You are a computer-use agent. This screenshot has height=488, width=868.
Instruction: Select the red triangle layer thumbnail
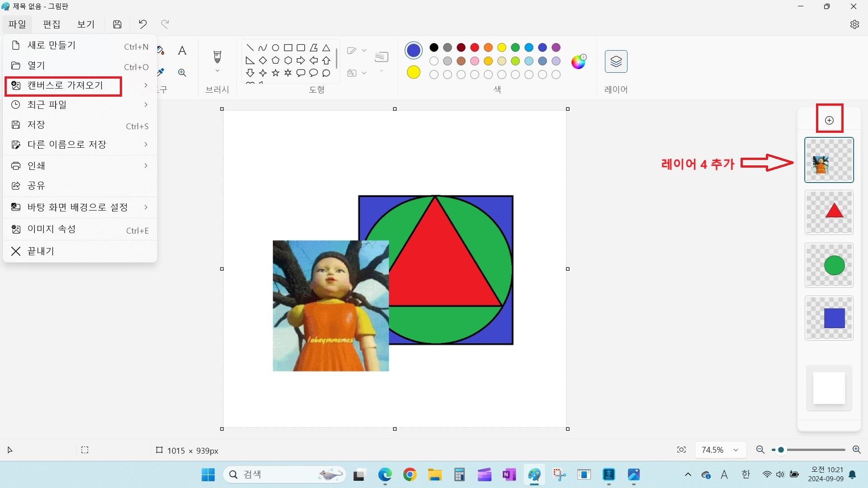(829, 212)
